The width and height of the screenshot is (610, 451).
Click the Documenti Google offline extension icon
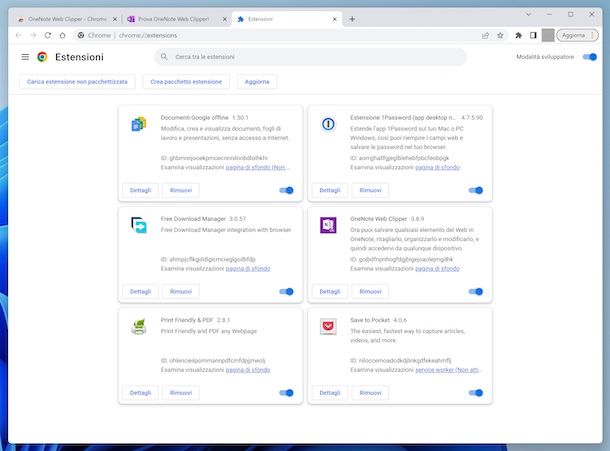139,124
